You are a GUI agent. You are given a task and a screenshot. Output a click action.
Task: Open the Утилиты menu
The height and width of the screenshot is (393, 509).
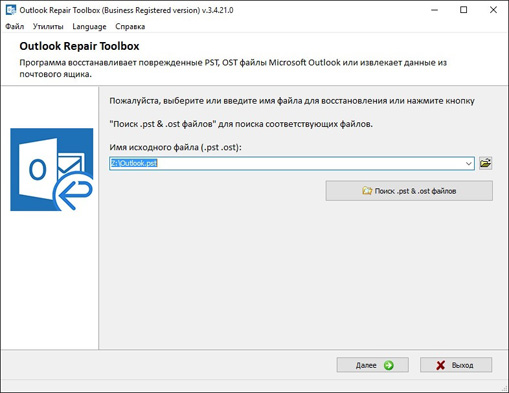[x=48, y=27]
